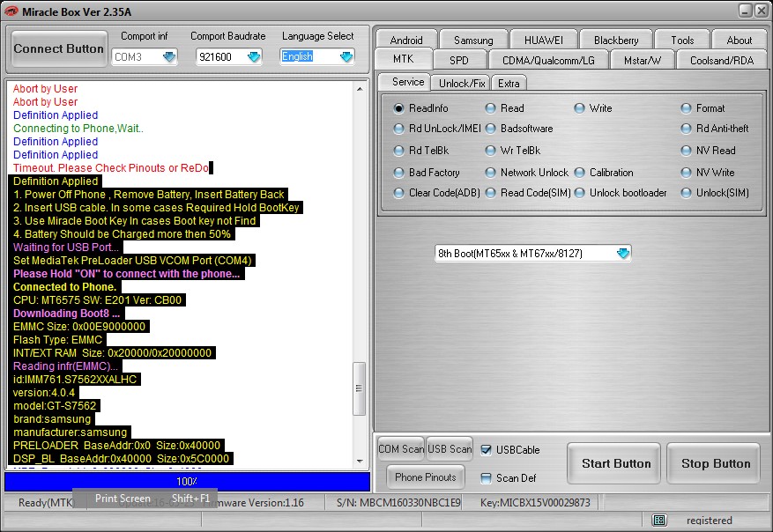Select the Write radio option
This screenshot has width=773, height=532.
click(580, 108)
